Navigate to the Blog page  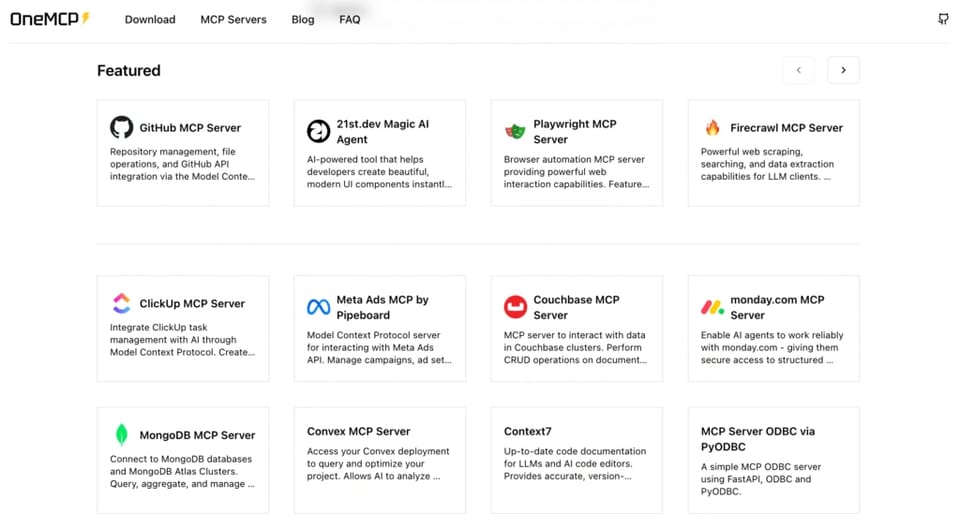[302, 19]
